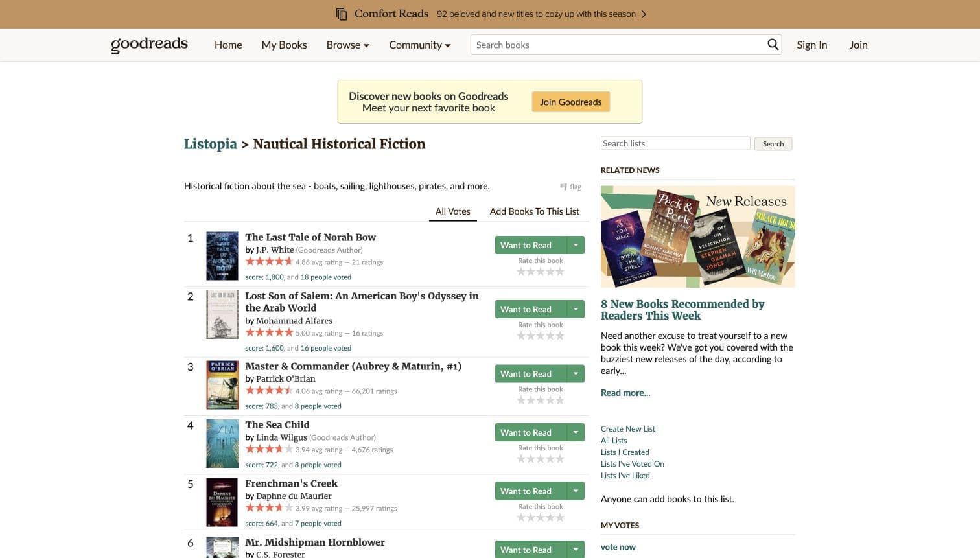980x558 pixels.
Task: Expand shelf dropdown for The Sea Child
Action: pos(576,432)
